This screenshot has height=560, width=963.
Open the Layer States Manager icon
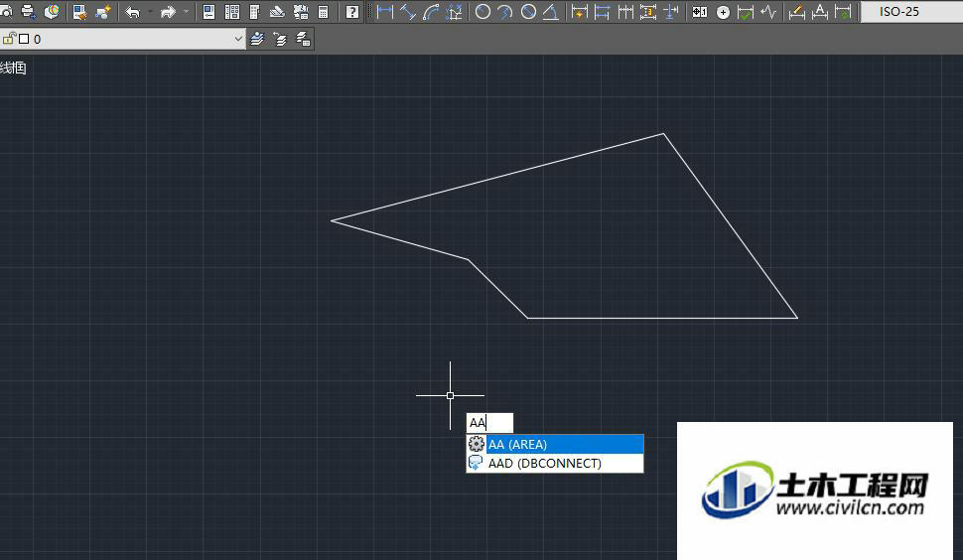coord(303,40)
